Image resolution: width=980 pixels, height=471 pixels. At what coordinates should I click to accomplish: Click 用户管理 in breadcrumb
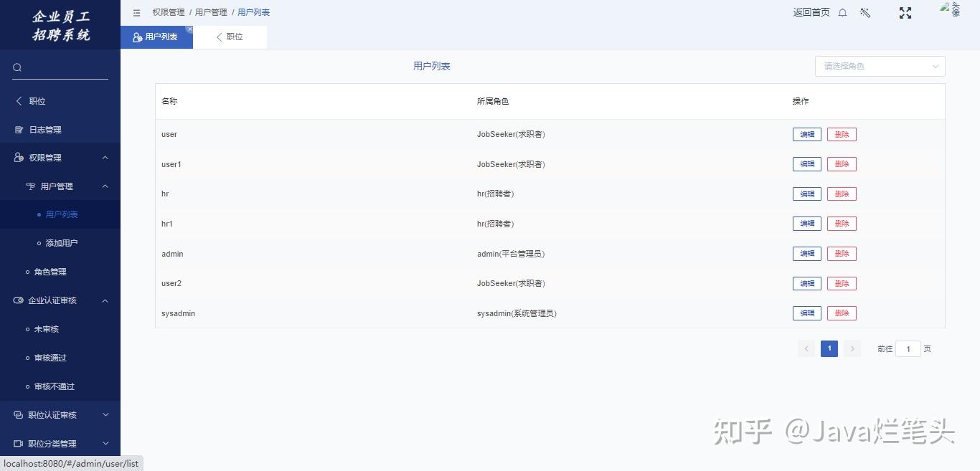(211, 12)
